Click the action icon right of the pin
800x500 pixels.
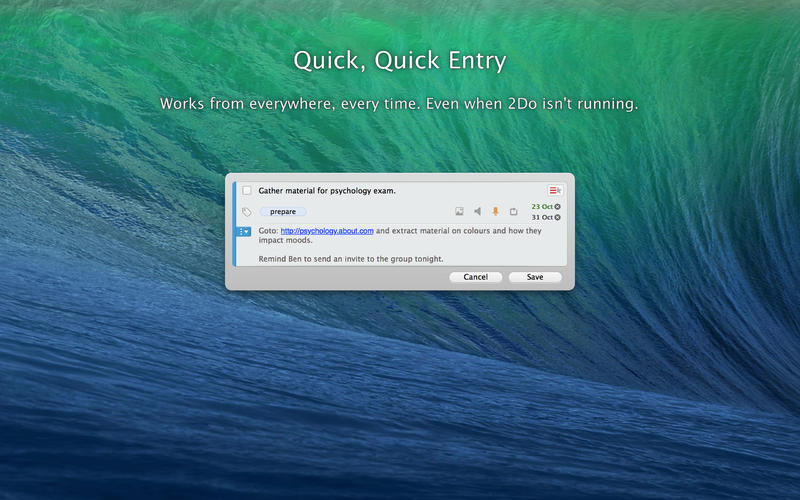point(513,212)
